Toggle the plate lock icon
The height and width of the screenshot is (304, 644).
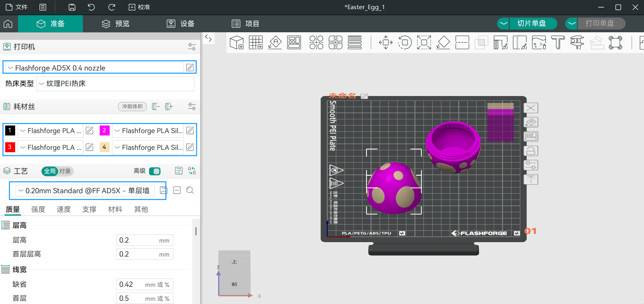click(x=531, y=151)
